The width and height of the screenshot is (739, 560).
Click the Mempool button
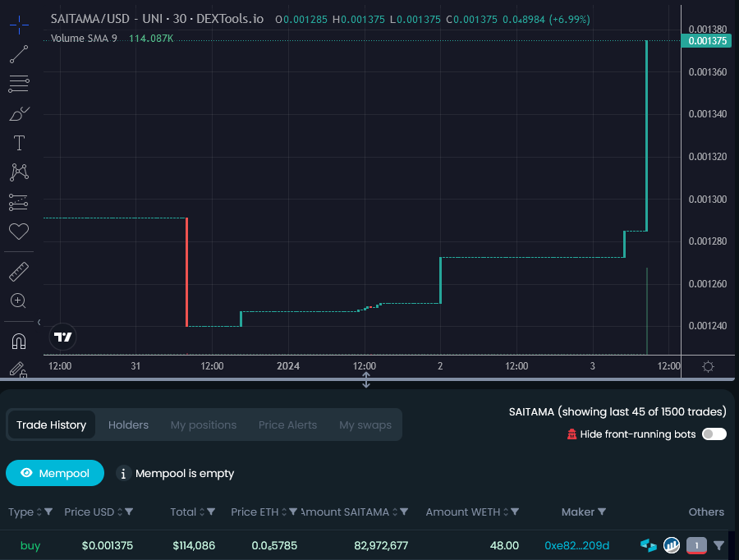click(55, 473)
